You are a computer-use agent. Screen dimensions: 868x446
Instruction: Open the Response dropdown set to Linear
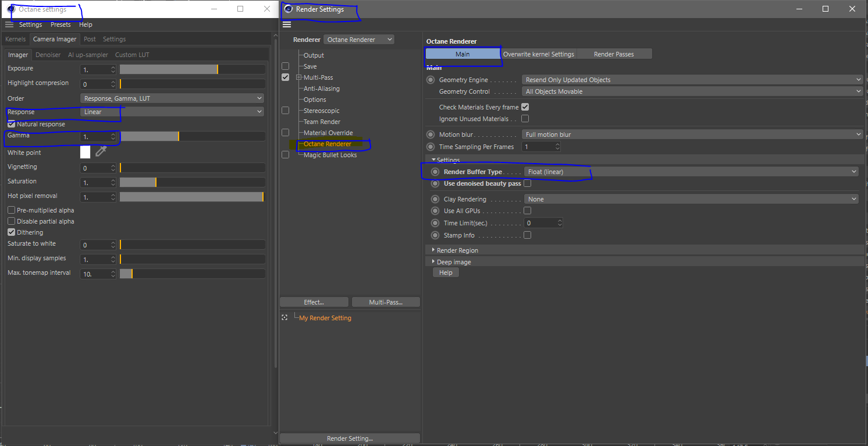(x=172, y=112)
